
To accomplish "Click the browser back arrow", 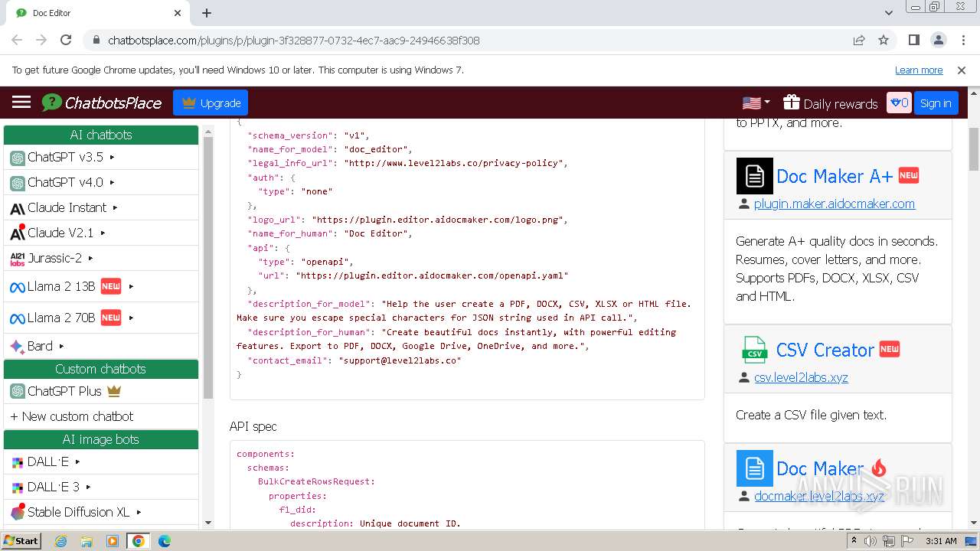I will coord(17,40).
